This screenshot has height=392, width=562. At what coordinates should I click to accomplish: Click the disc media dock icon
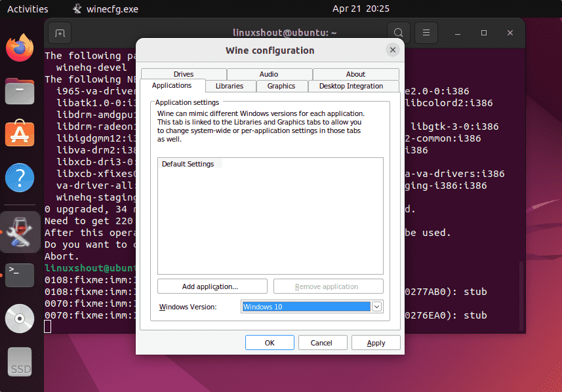pos(20,319)
